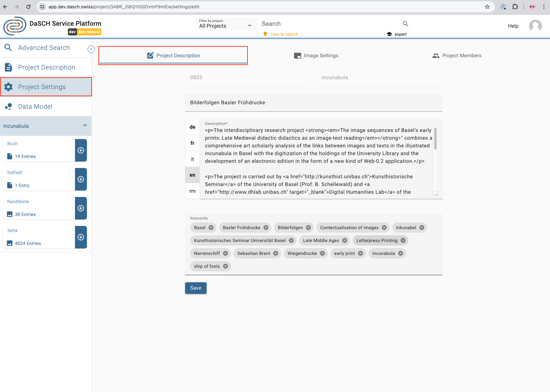Screen dimensions: 550x392
Task: Select the French language tab
Action: point(192,143)
